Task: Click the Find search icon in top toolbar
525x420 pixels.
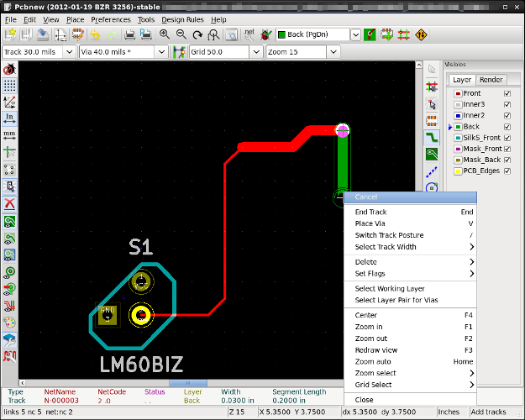Action: 231,34
